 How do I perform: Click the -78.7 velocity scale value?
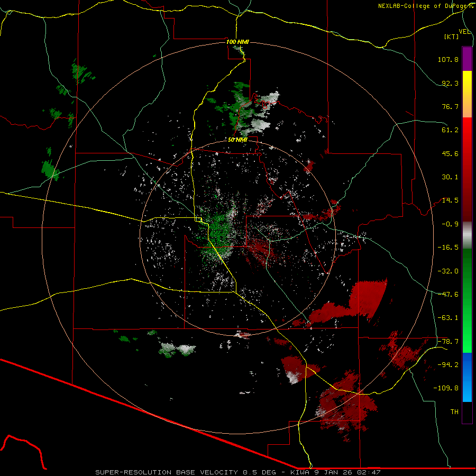click(448, 342)
